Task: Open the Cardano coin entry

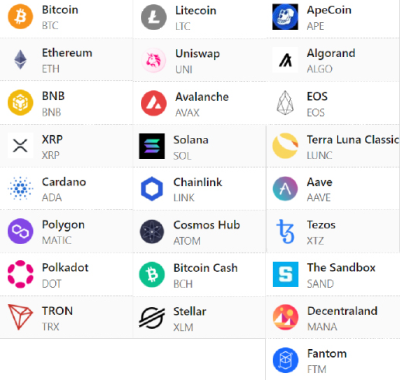Action: click(x=67, y=189)
